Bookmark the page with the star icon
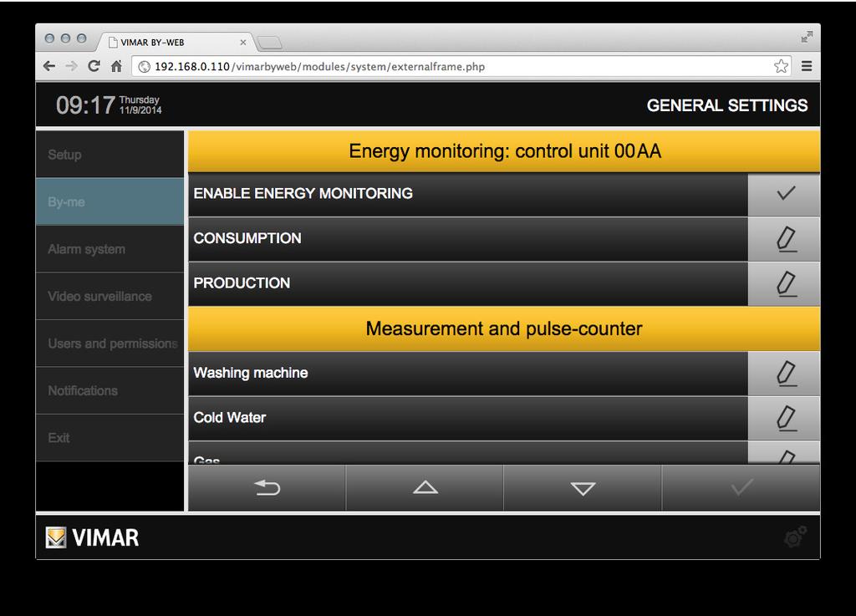 pos(782,67)
